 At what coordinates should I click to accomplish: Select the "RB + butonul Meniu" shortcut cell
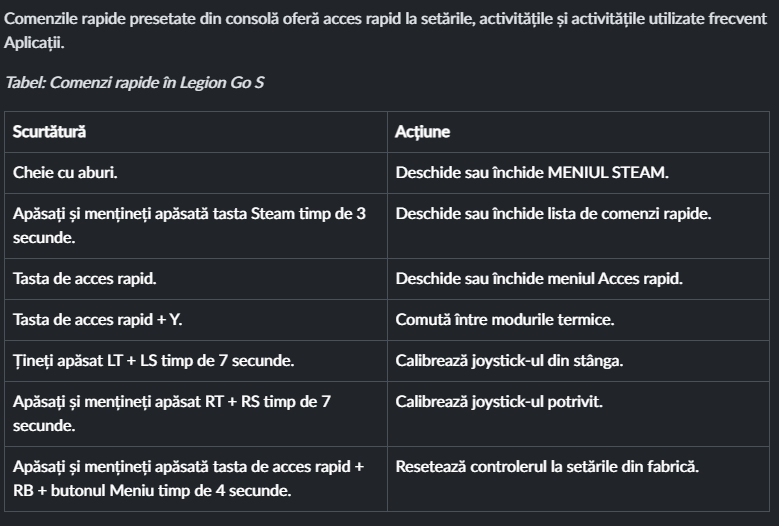coord(190,477)
